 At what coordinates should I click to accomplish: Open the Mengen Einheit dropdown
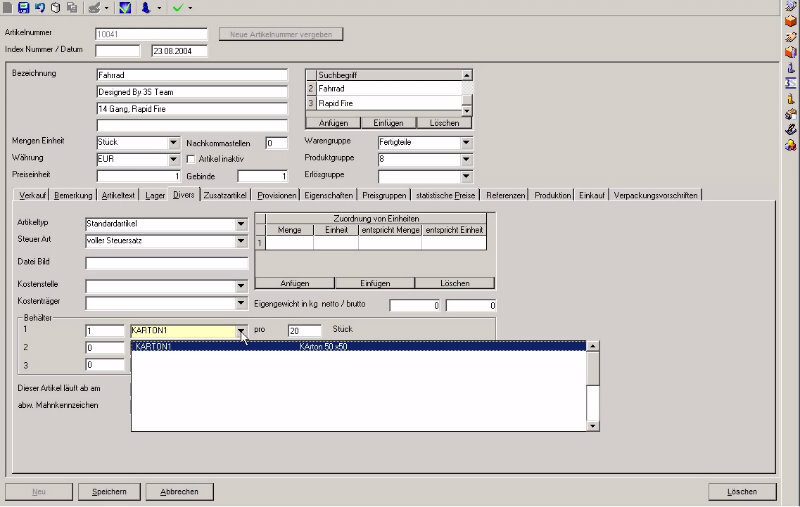(x=172, y=143)
